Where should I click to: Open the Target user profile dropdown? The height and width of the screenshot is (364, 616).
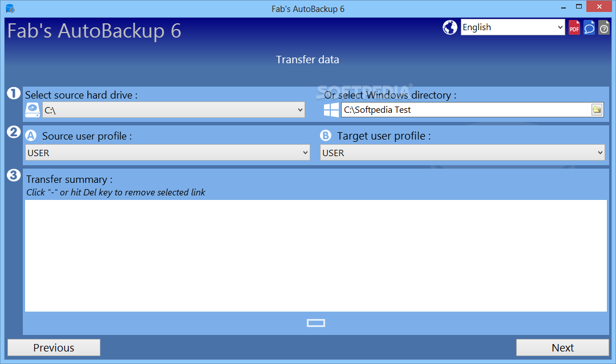pos(463,153)
